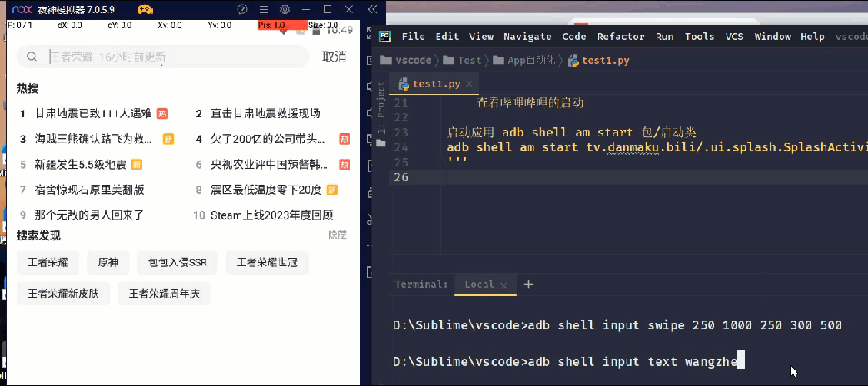
Task: Click the adb shell am start code line
Action: 657,147
